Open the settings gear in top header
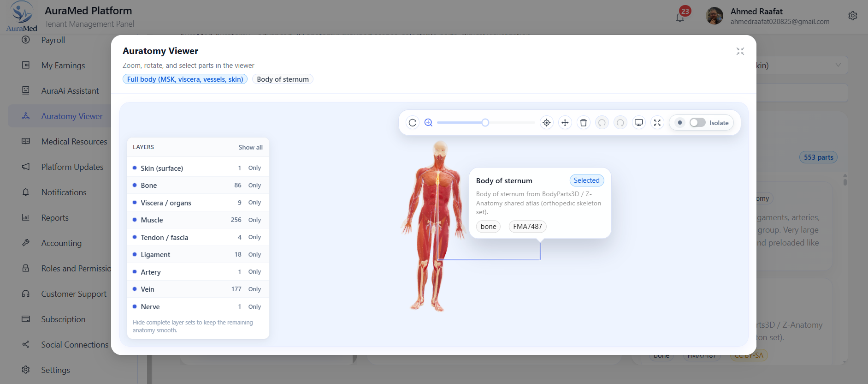The height and width of the screenshot is (384, 868). pyautogui.click(x=853, y=16)
